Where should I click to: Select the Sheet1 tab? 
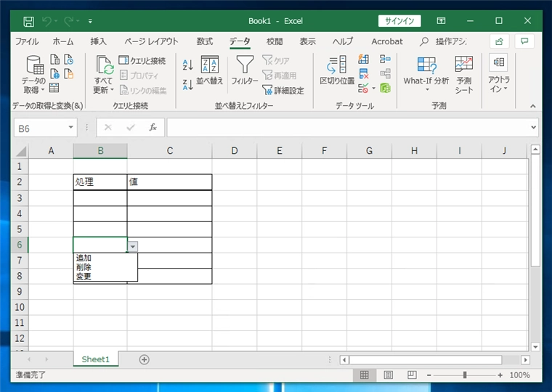click(x=96, y=359)
